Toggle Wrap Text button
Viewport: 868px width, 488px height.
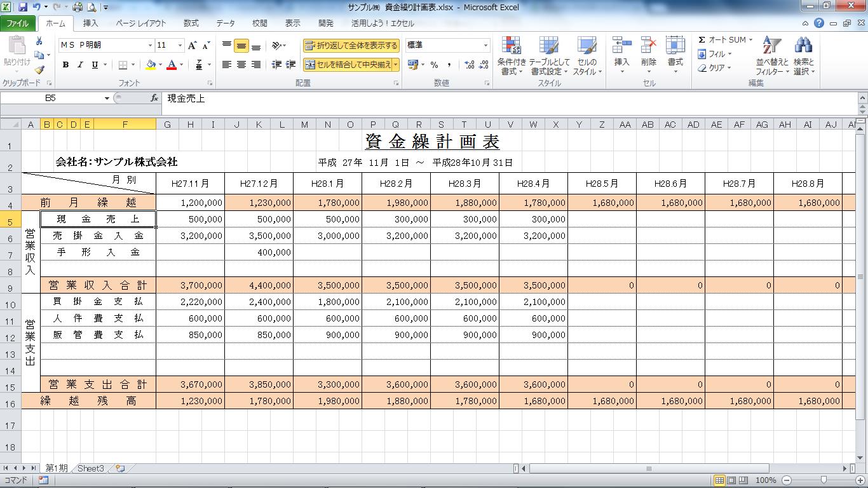coord(351,46)
